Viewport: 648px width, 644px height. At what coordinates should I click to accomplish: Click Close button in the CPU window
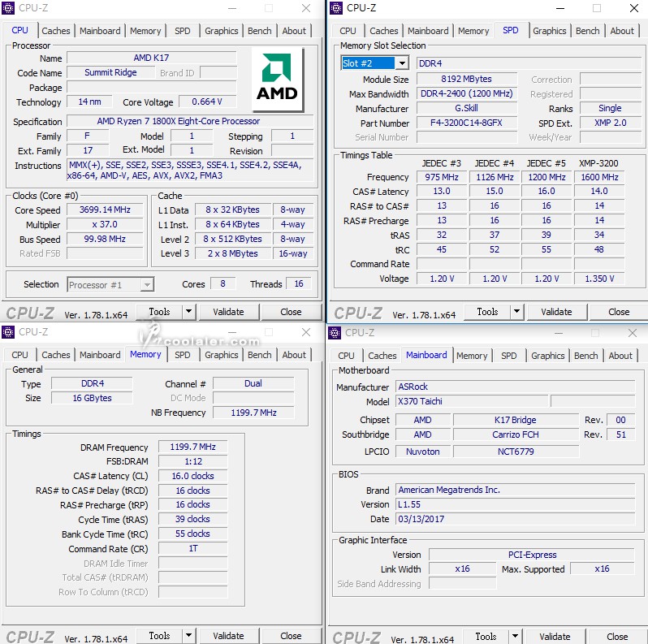point(291,312)
